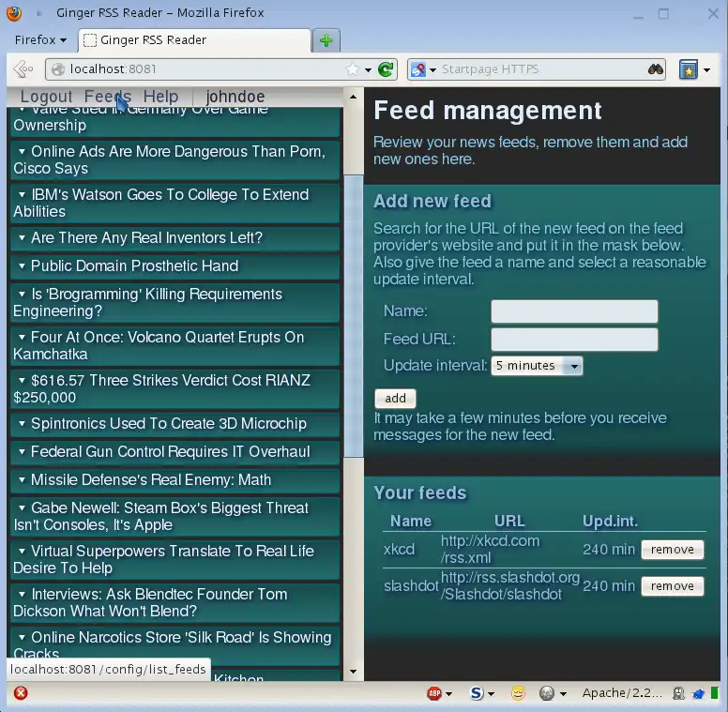The width and height of the screenshot is (728, 712).
Task: Open the search engine selector dropdown arrow
Action: click(x=432, y=70)
